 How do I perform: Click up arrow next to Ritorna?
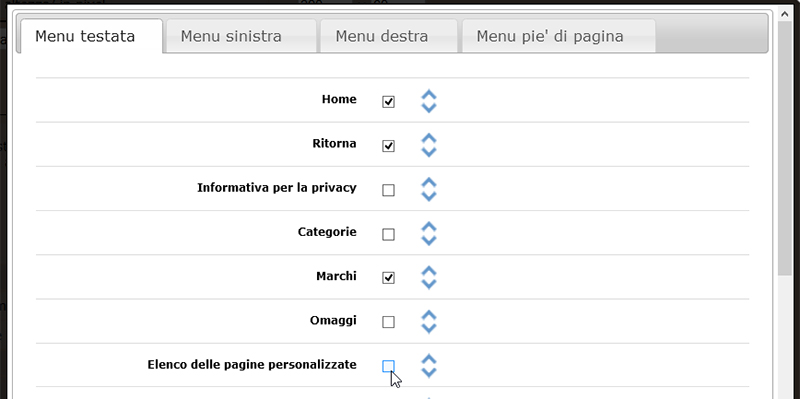tap(429, 139)
